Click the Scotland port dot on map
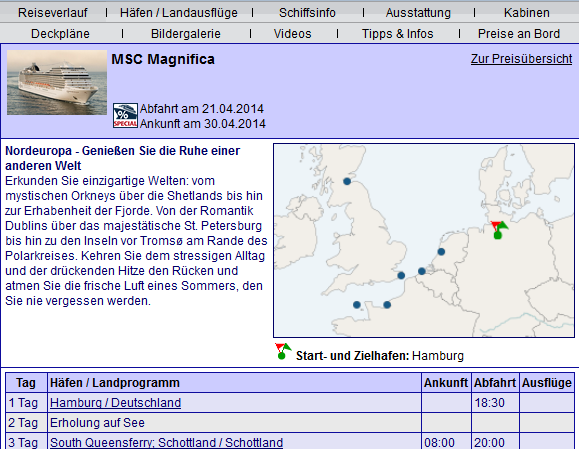This screenshot has height=449, width=579. [x=347, y=181]
